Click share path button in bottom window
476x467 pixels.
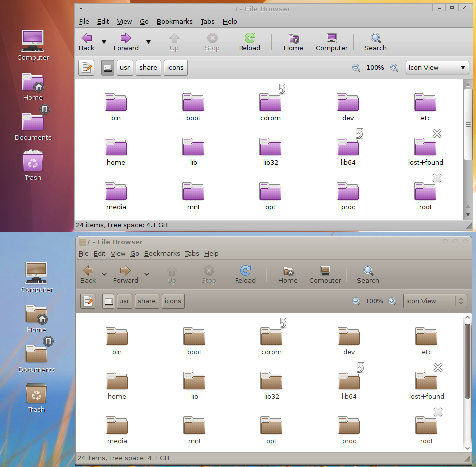point(147,301)
